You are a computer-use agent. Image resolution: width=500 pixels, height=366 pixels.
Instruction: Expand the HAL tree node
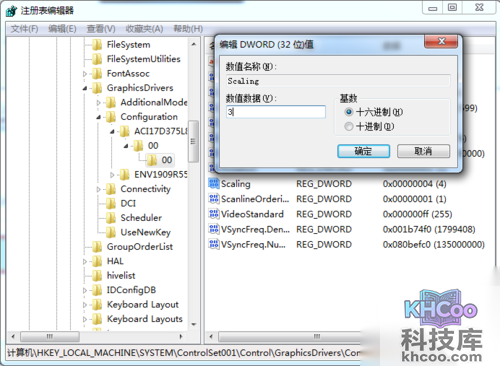coord(85,261)
